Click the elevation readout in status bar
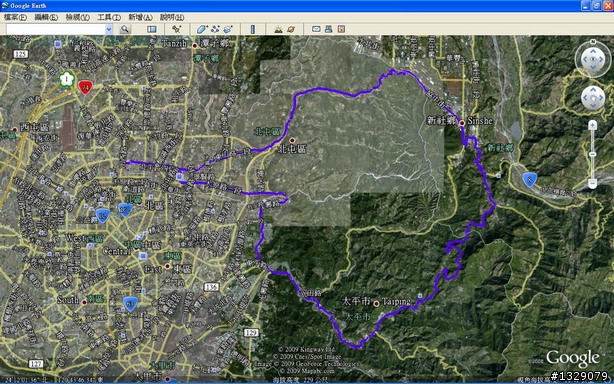 [300, 379]
